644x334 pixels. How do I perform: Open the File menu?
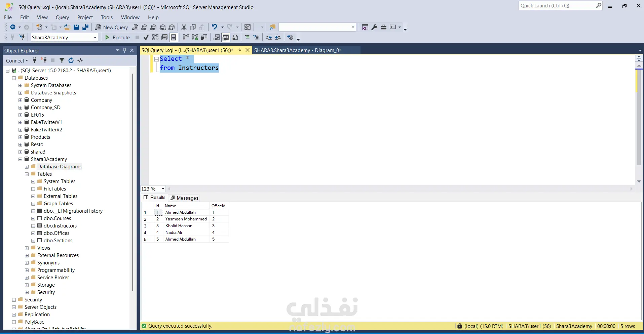(x=8, y=17)
